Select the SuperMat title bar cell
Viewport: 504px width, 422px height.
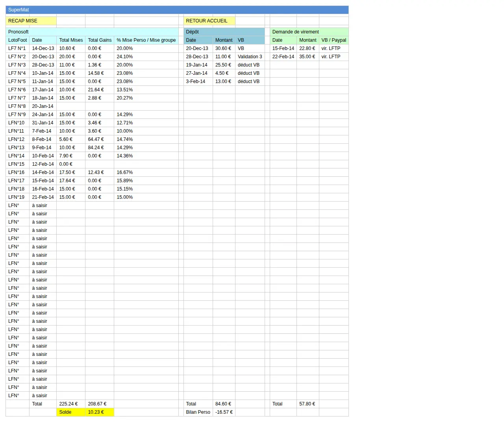[177, 10]
